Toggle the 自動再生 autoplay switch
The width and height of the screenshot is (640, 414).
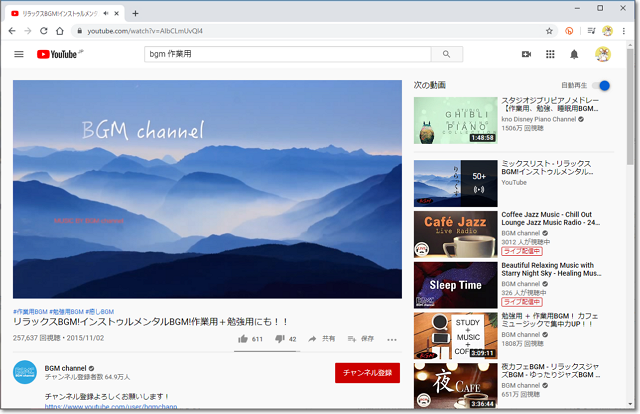(601, 86)
